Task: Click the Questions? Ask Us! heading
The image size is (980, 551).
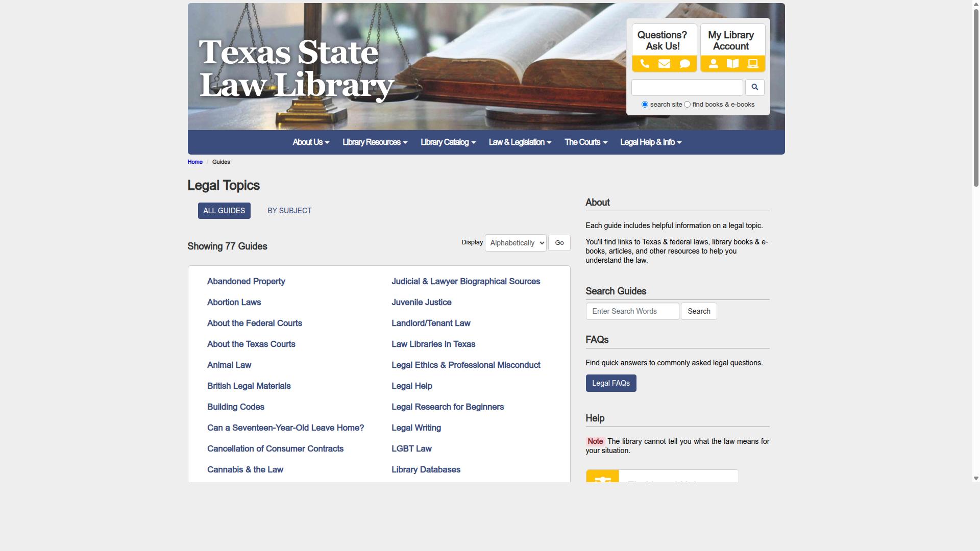Action: (x=663, y=41)
